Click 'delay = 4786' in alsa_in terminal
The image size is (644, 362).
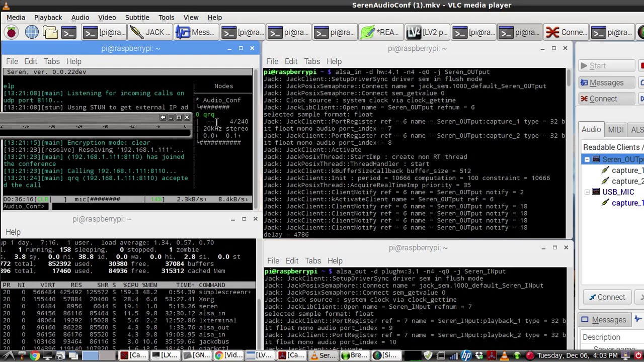point(286,235)
